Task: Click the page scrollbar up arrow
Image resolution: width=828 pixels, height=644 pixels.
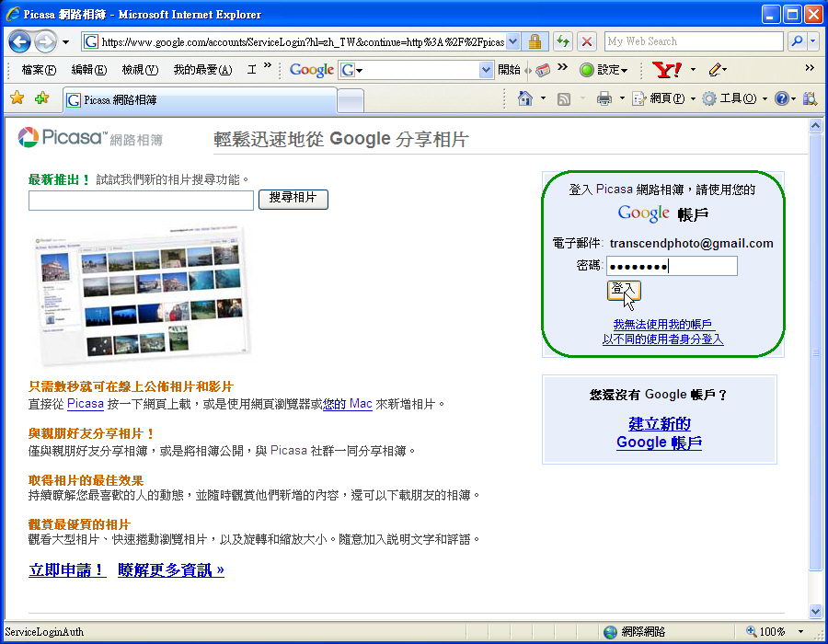Action: click(x=815, y=126)
